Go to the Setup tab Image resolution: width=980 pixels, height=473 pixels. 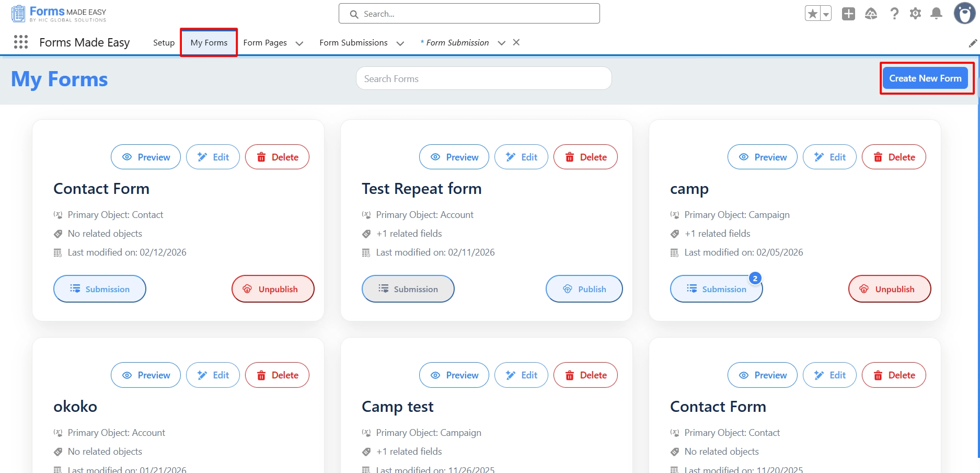click(164, 43)
